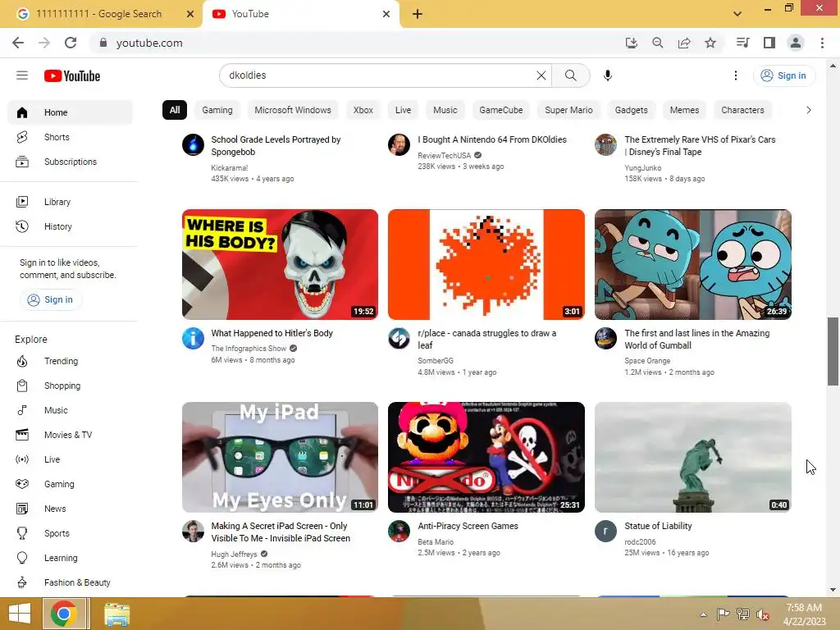
Task: Click The Infographics Show channel avatar
Action: pos(193,338)
